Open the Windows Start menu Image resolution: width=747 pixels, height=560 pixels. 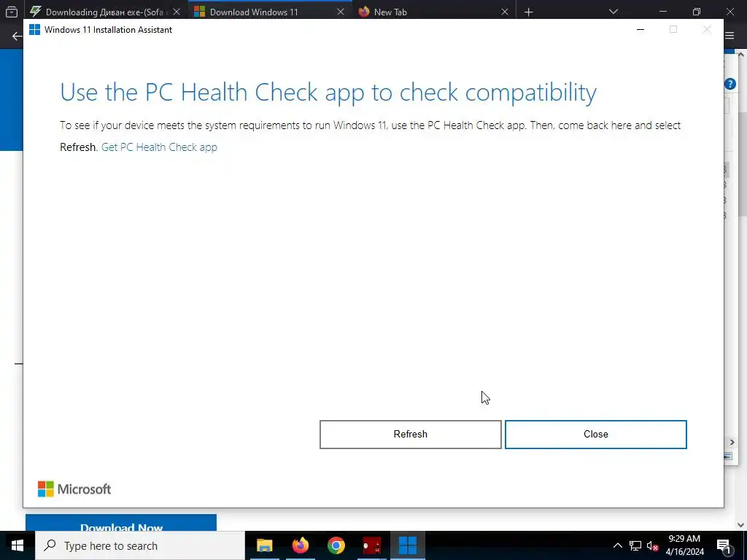point(18,545)
